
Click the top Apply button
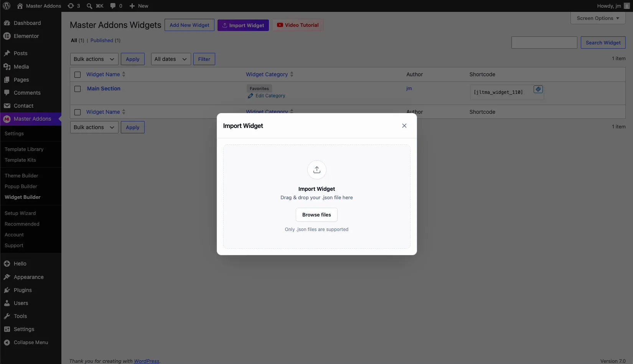pyautogui.click(x=133, y=59)
